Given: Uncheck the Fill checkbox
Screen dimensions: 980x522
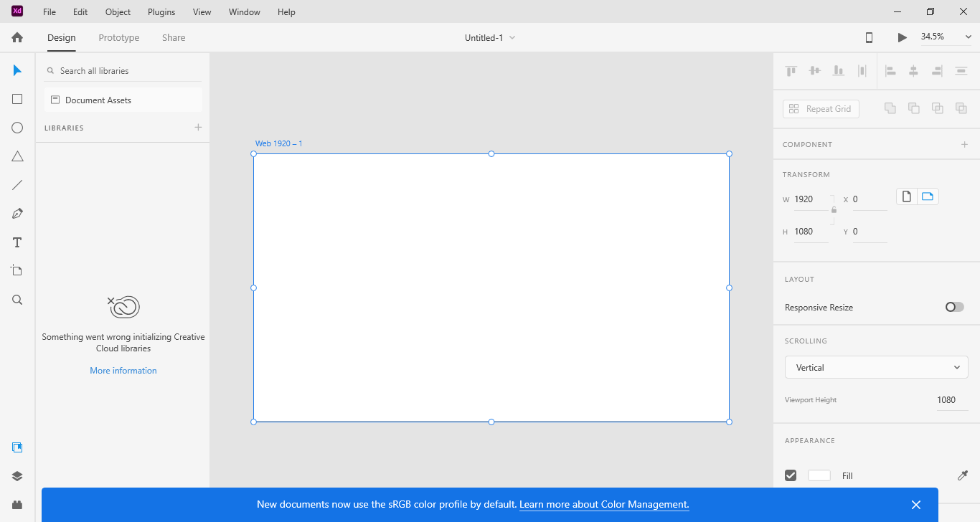Looking at the screenshot, I should pyautogui.click(x=790, y=475).
